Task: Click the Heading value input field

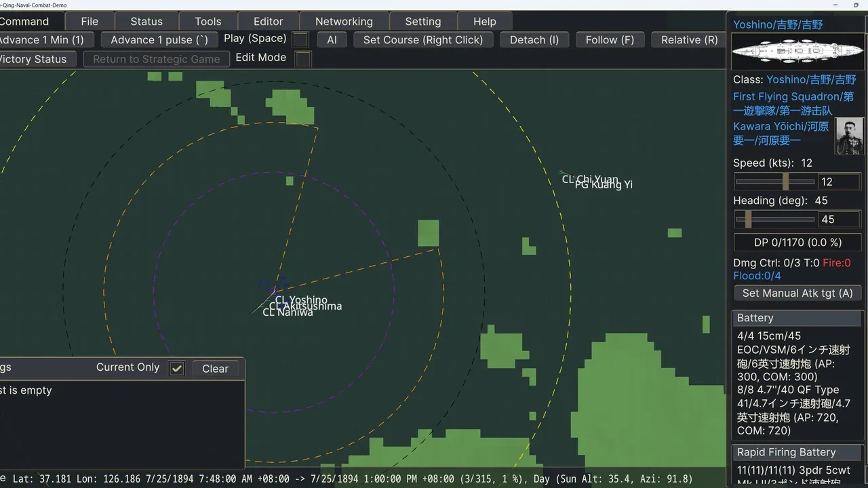Action: click(840, 219)
